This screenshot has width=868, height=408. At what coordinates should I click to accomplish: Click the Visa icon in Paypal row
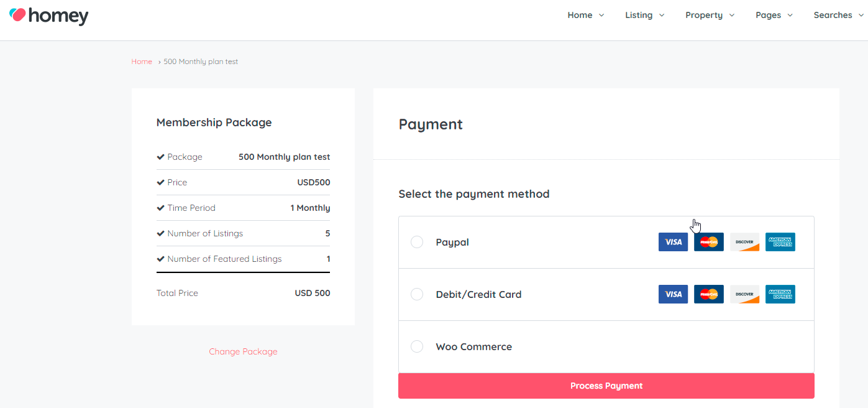(x=673, y=242)
